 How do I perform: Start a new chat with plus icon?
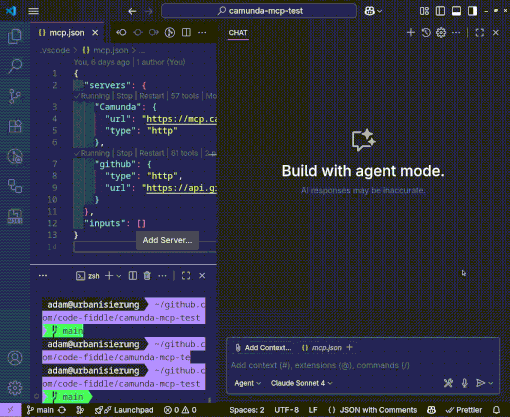[411, 32]
